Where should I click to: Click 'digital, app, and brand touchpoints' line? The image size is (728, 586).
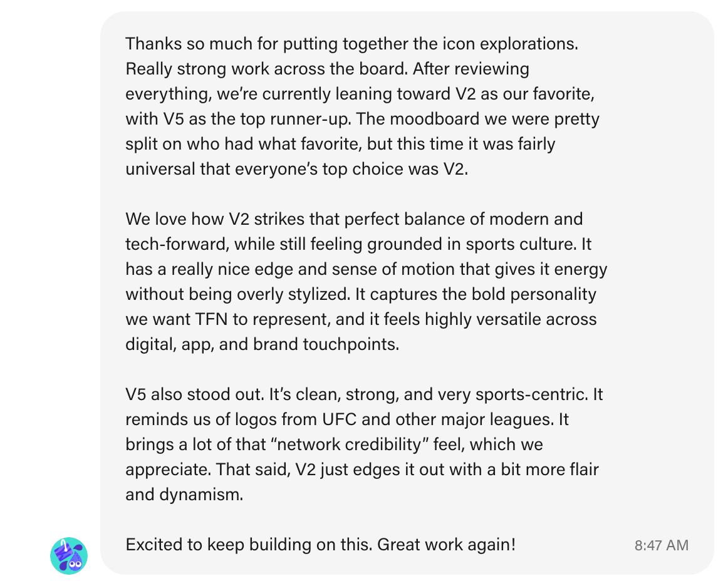(x=263, y=344)
